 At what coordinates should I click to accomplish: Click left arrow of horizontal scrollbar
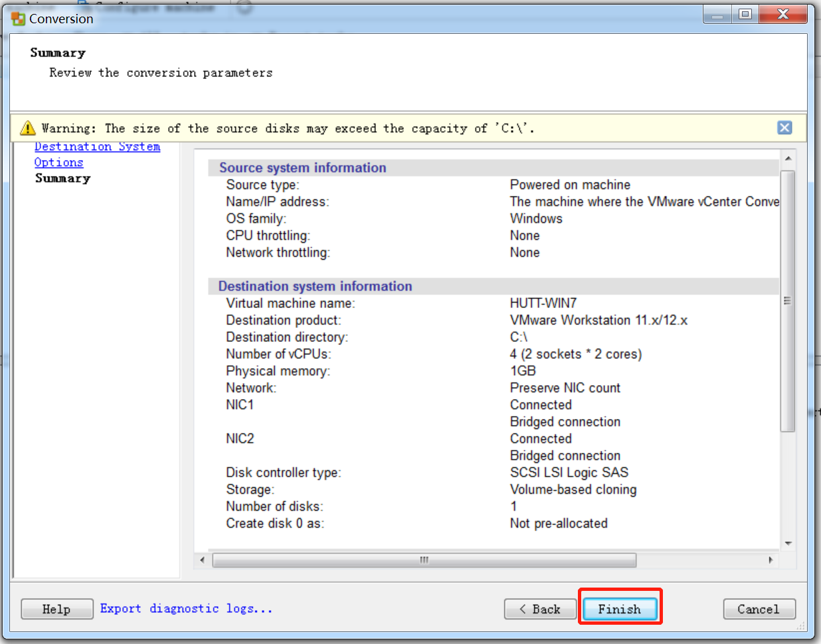(x=203, y=560)
